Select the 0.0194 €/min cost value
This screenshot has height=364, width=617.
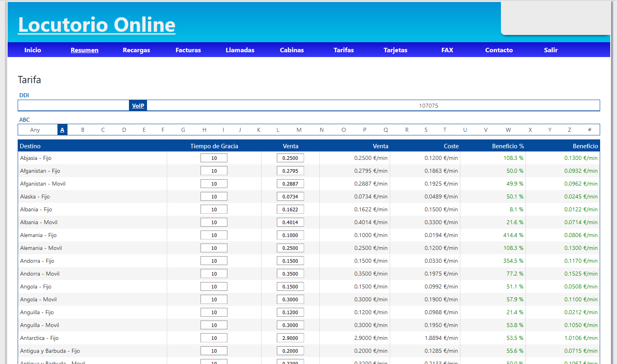tap(441, 235)
